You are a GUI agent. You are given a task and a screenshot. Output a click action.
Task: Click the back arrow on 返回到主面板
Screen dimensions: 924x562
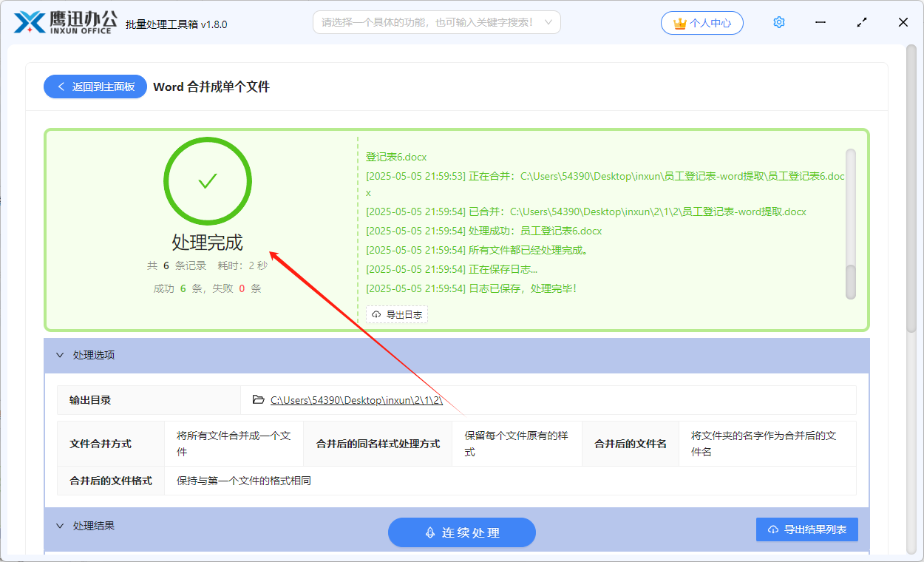tap(61, 87)
